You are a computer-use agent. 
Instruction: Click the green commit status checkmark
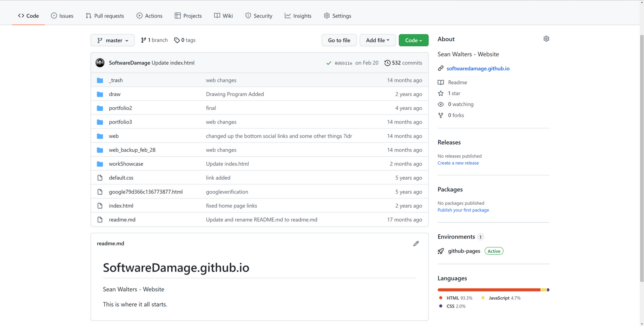click(x=329, y=63)
